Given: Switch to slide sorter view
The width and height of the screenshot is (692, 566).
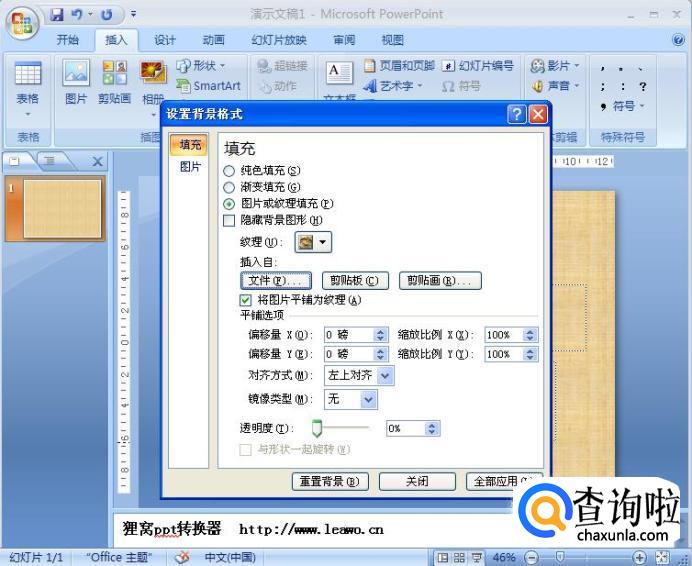Looking at the screenshot, I should tap(459, 558).
